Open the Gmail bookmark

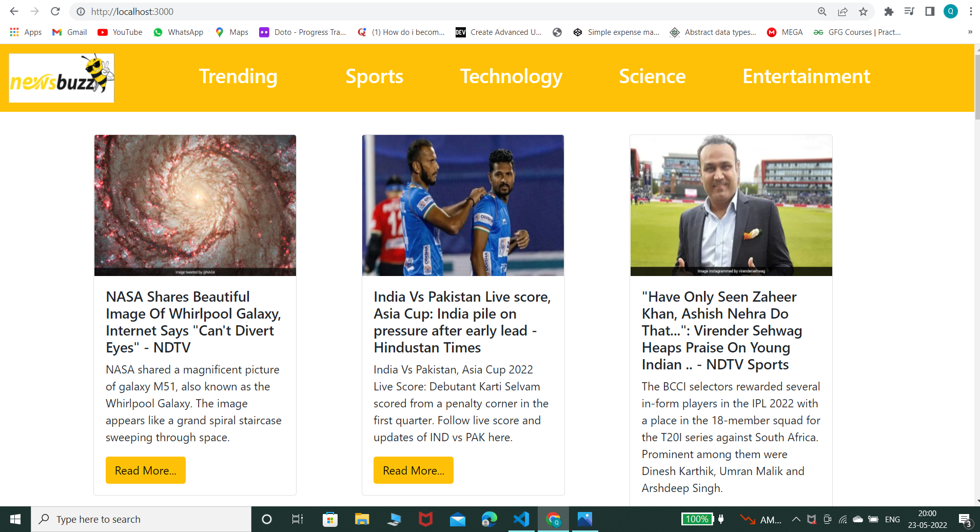70,32
